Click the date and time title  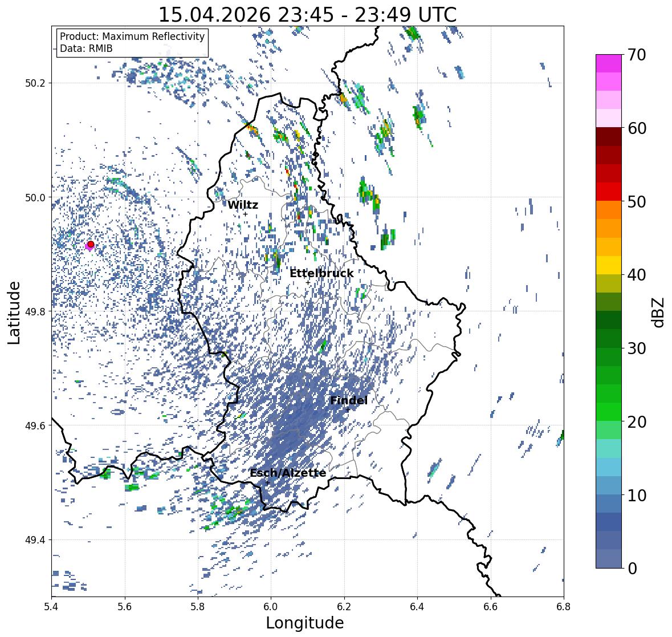(307, 15)
